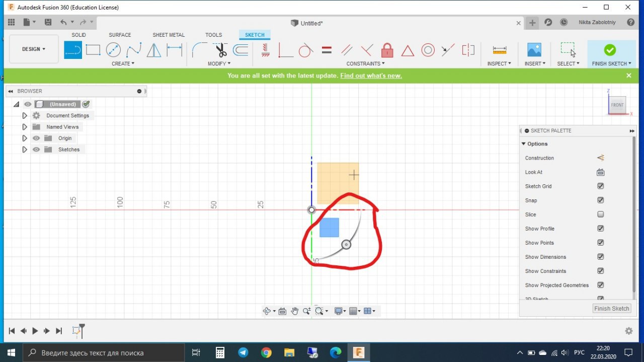Select the Fillet tool
This screenshot has height=362, width=644.
pos(200,50)
